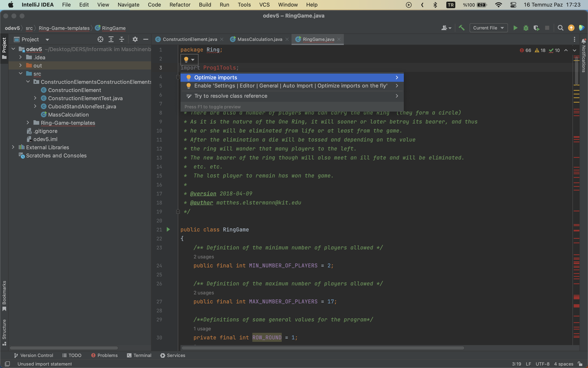Expand all in Project panel

point(111,39)
